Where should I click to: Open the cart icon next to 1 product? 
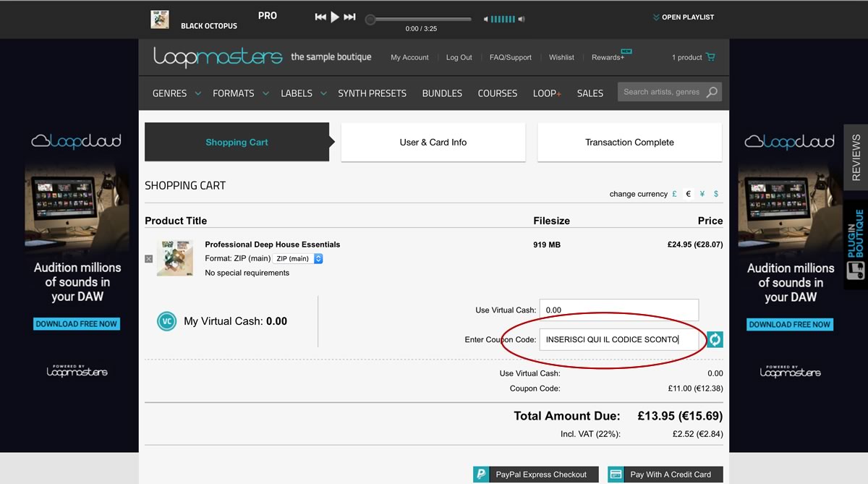tap(710, 57)
